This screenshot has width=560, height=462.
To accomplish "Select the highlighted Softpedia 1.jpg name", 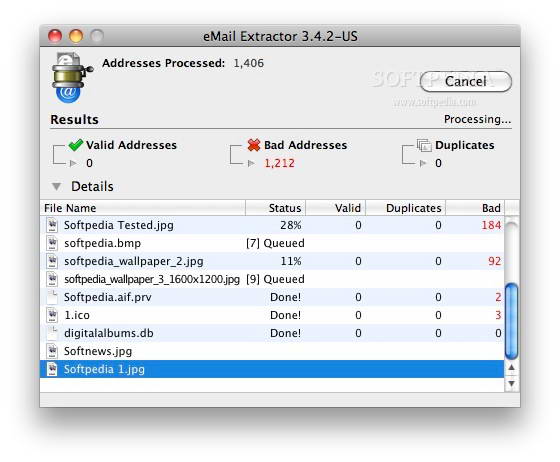I will pyautogui.click(x=104, y=369).
